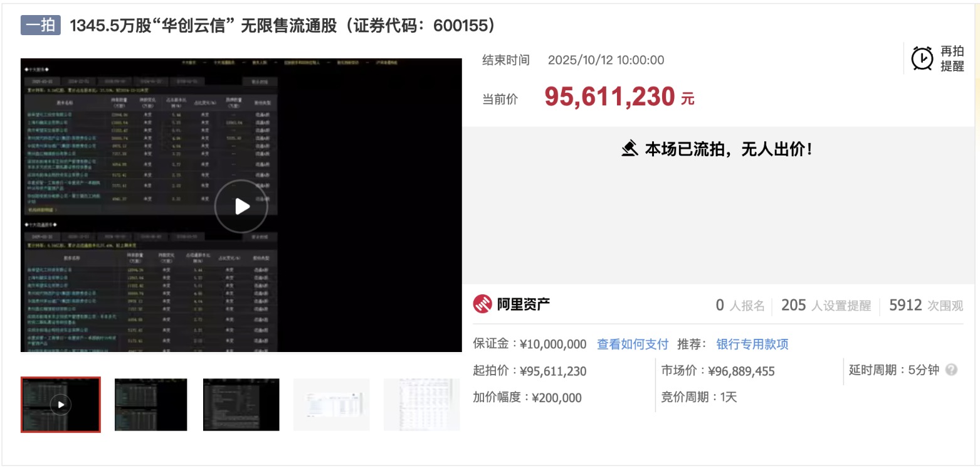Click the 阿里资产 red logo icon
The width and height of the screenshot is (980, 470).
[482, 304]
